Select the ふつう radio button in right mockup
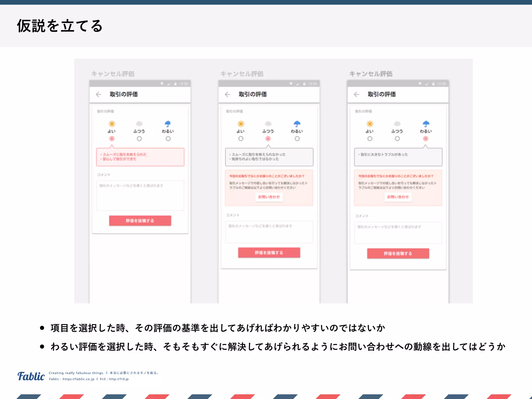Image resolution: width=532 pixels, height=399 pixels. 397,138
